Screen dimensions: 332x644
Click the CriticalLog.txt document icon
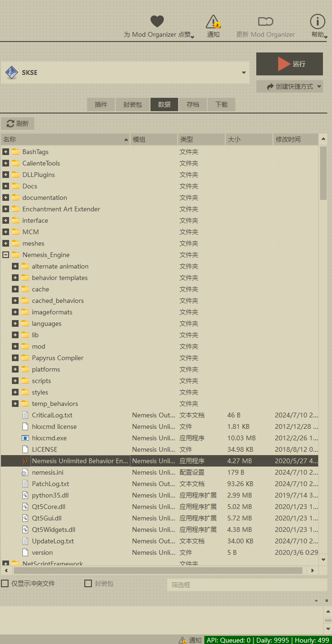coord(25,415)
